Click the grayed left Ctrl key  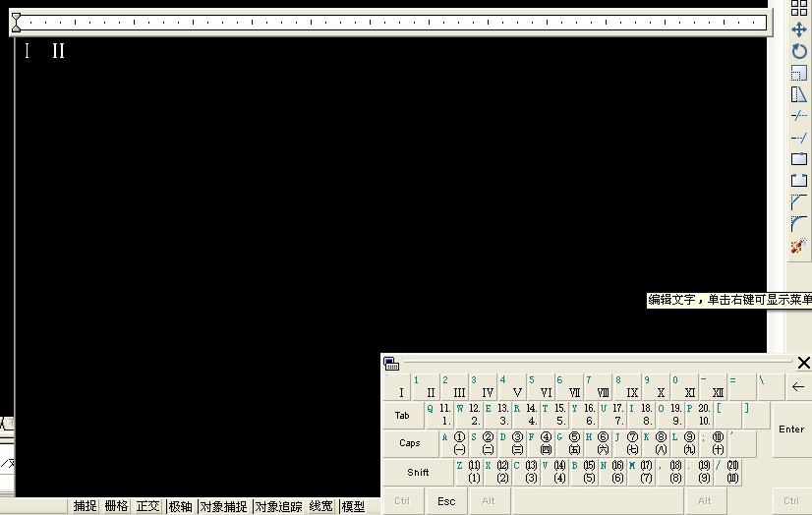402,501
